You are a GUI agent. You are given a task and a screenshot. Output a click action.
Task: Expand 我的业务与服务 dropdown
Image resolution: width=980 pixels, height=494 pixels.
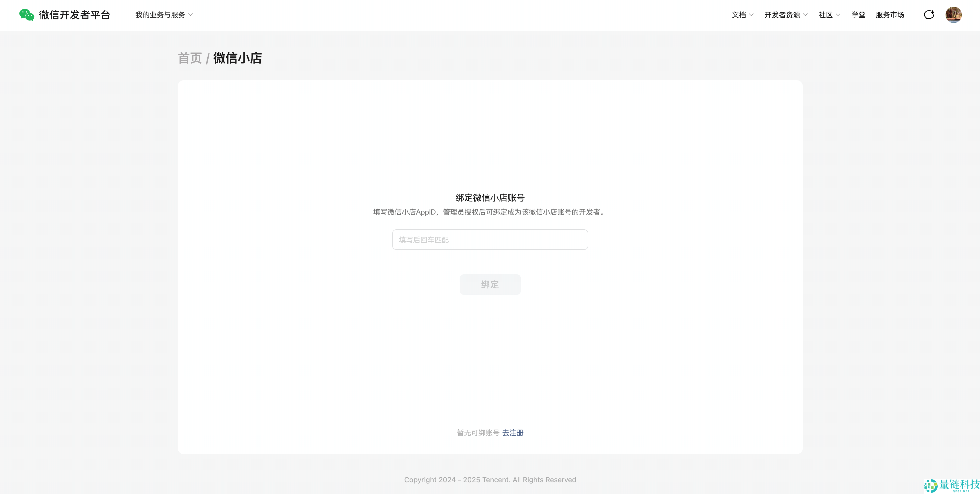click(x=164, y=15)
